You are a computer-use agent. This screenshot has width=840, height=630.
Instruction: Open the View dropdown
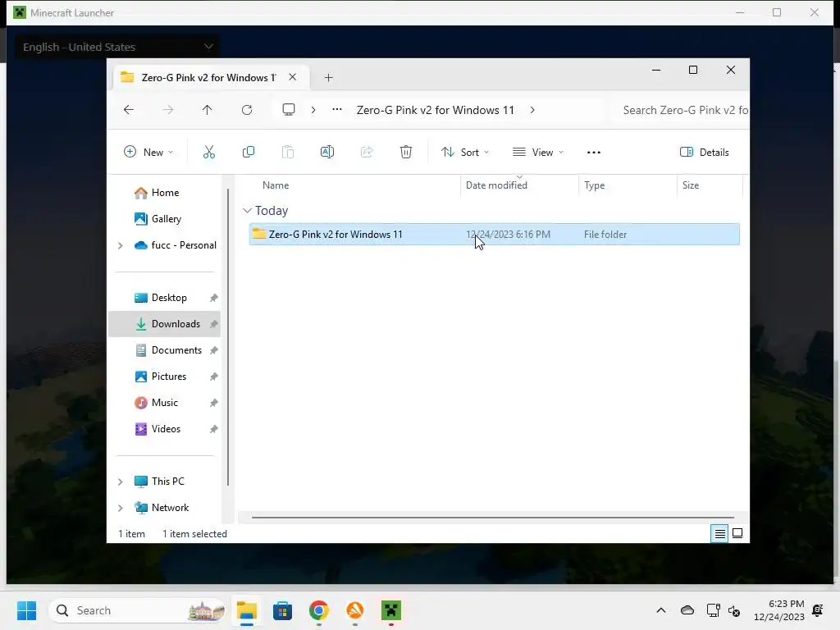538,152
